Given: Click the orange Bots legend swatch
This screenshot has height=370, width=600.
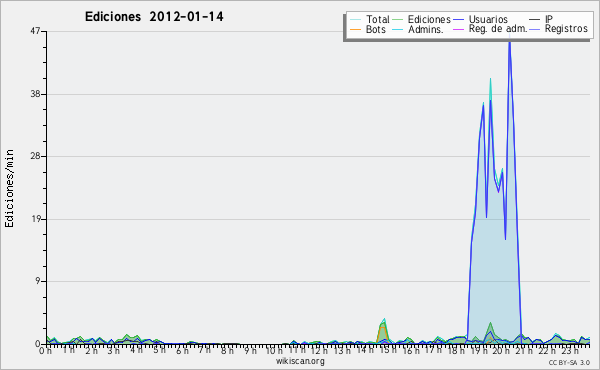Looking at the screenshot, I should (x=355, y=29).
